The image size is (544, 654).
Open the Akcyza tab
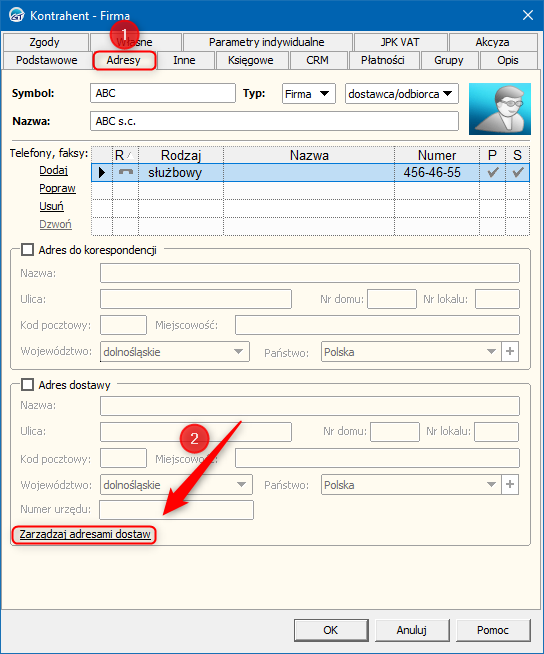pyautogui.click(x=493, y=42)
